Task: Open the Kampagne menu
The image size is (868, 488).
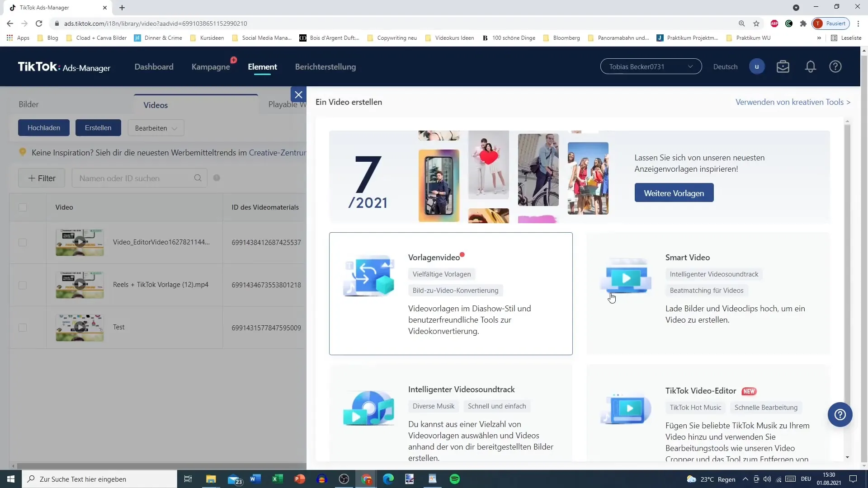Action: tap(211, 67)
